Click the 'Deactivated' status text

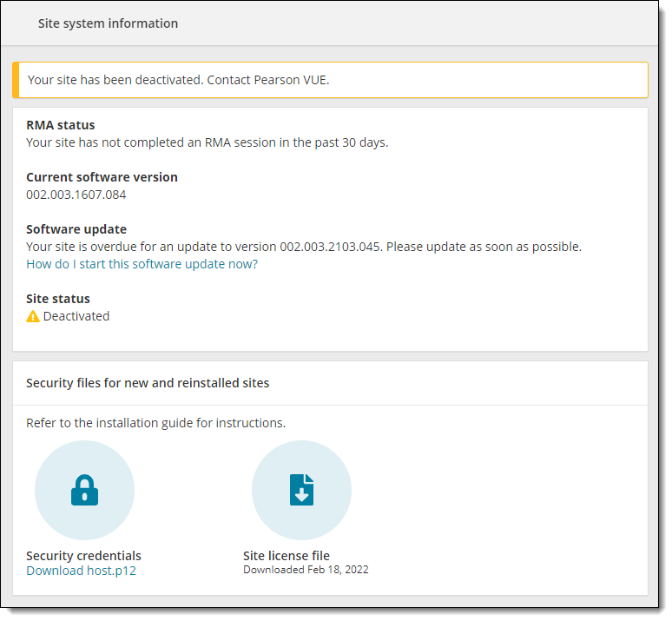click(x=76, y=316)
